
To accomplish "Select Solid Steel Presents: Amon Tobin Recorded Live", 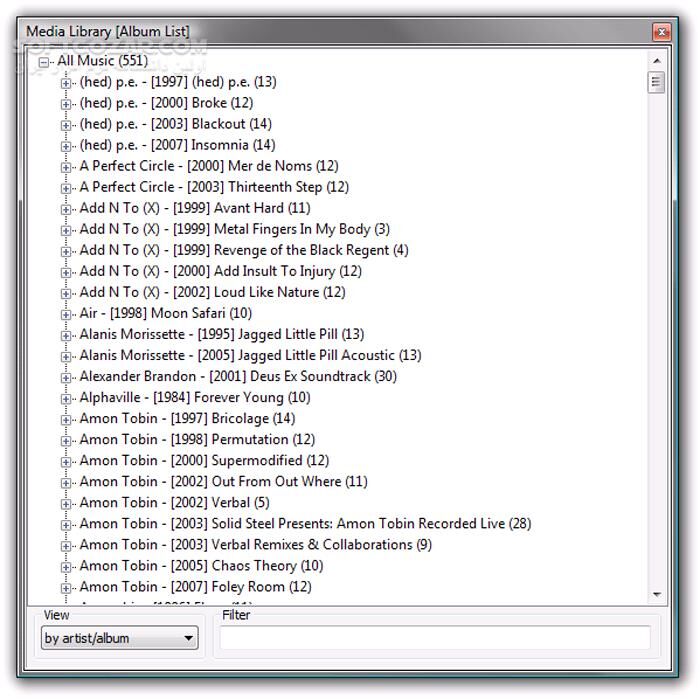I will click(x=306, y=524).
